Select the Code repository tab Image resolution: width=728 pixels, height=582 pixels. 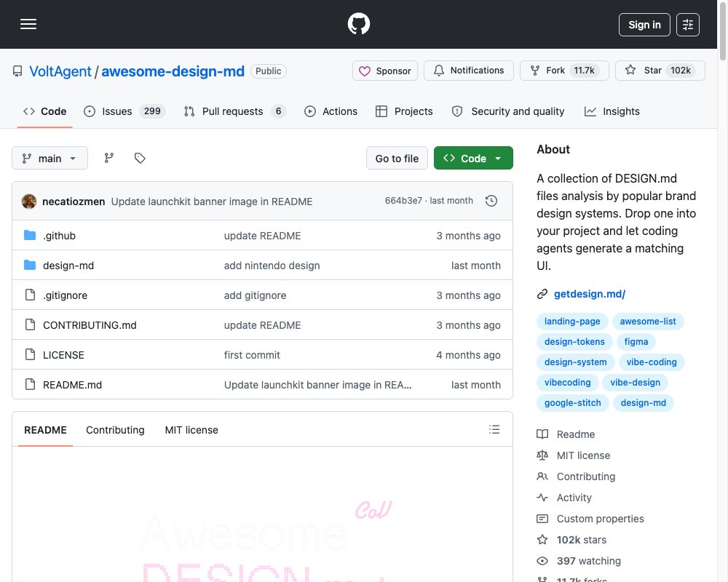(44, 111)
